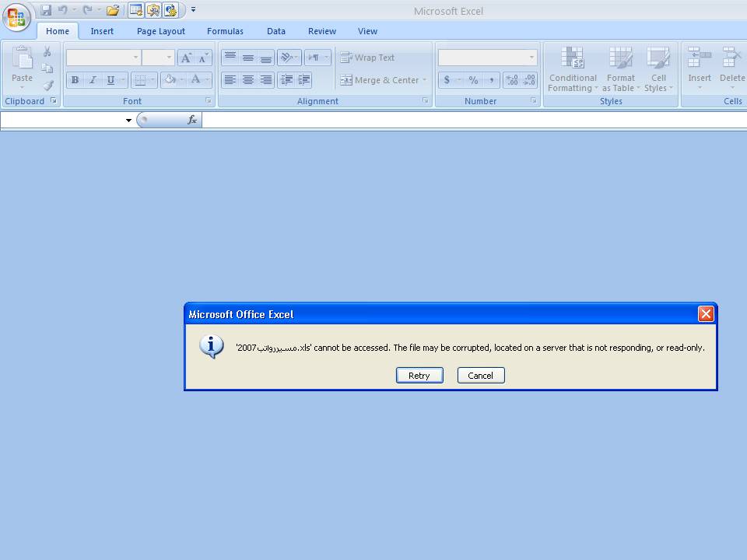Increase font size with the large A icon
The image size is (747, 560).
[x=186, y=58]
